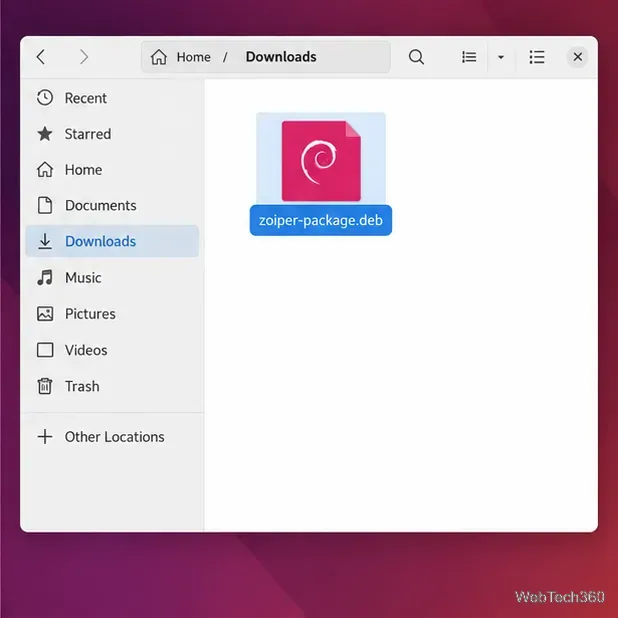Click the Pictures image icon in sidebar
The height and width of the screenshot is (618, 618).
click(x=45, y=314)
